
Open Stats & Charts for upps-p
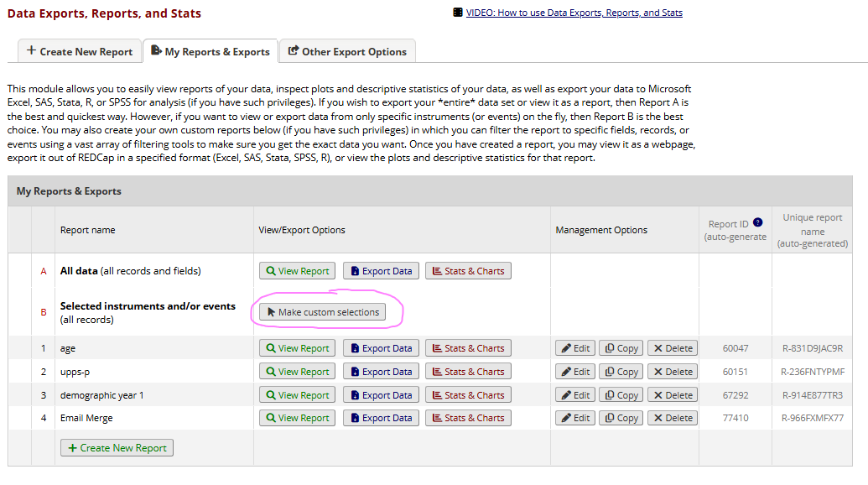click(x=468, y=372)
